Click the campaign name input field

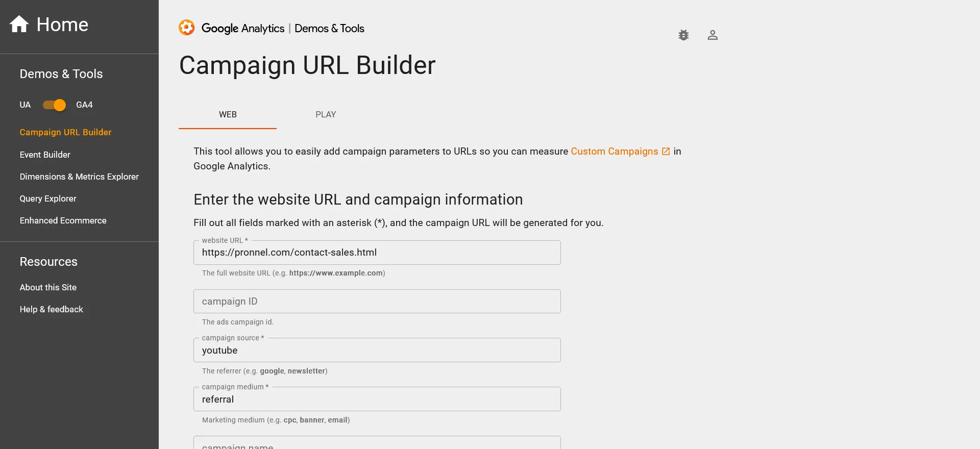377,443
